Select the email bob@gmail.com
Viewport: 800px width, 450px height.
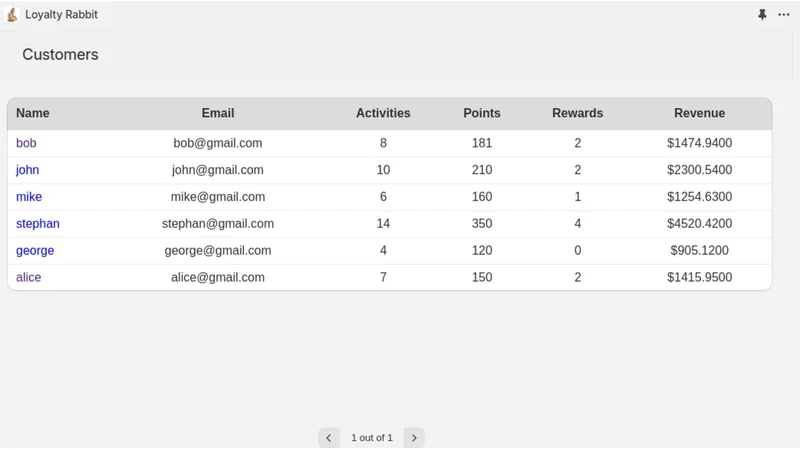point(218,143)
